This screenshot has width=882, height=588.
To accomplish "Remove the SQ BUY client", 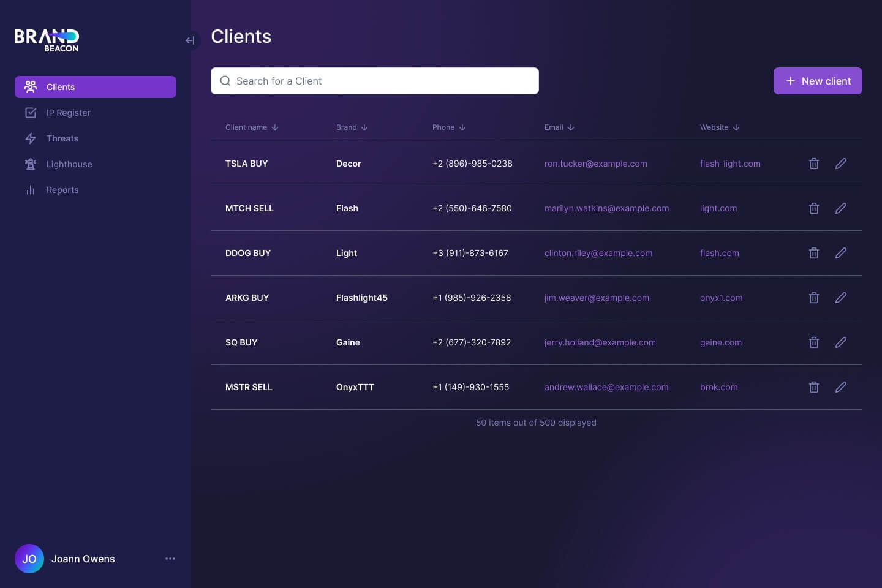I will point(813,342).
